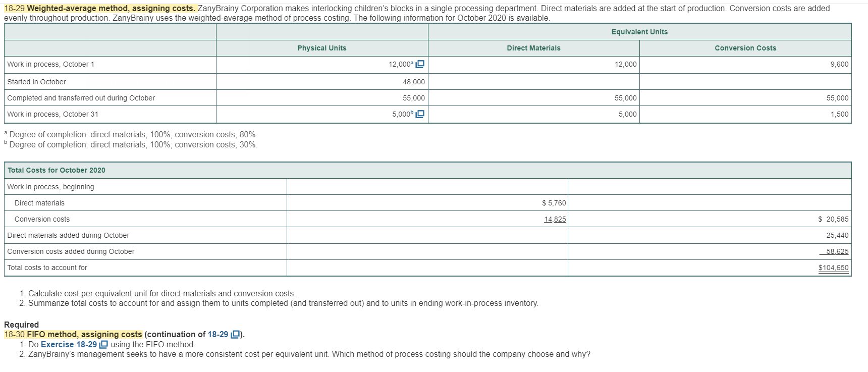This screenshot has height=372, width=868.
Task: Select the $104,650 total costs amount
Action: (x=833, y=268)
